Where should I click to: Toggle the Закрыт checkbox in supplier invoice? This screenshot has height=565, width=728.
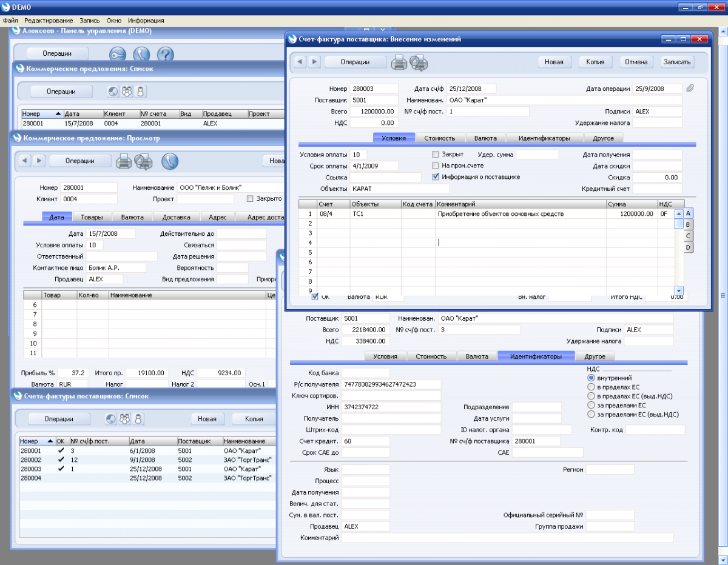tap(435, 155)
